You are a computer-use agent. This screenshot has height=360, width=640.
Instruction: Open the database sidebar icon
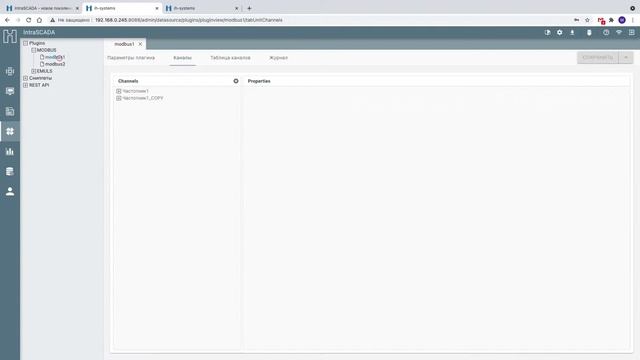10,171
